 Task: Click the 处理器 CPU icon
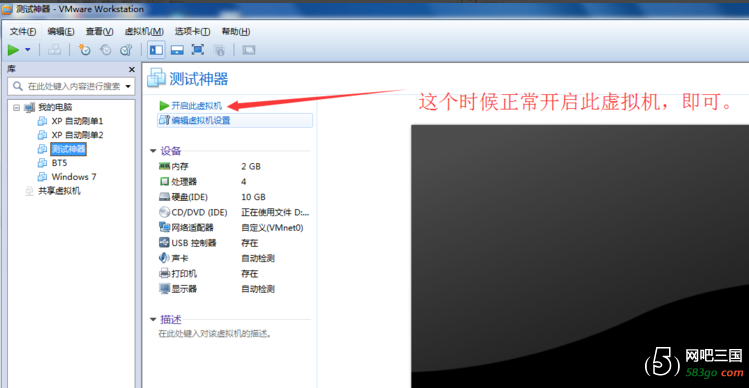164,182
